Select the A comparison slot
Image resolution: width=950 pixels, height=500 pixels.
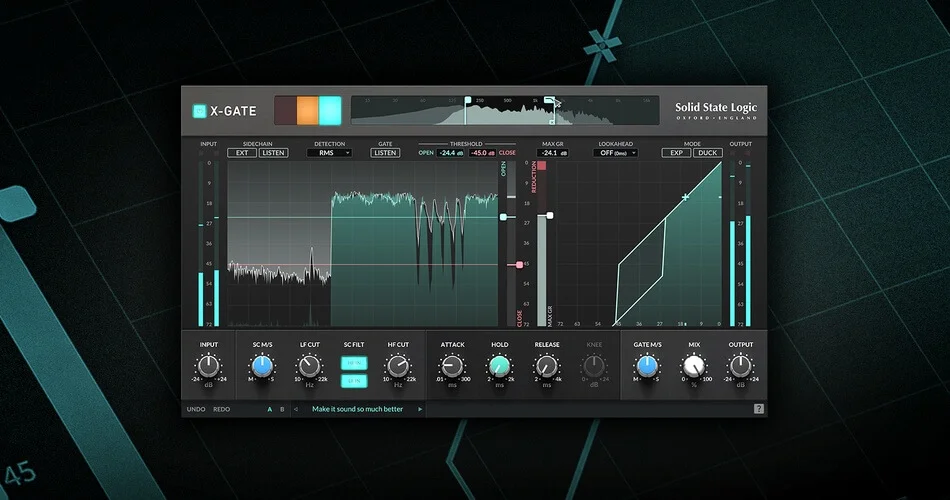(x=270, y=409)
